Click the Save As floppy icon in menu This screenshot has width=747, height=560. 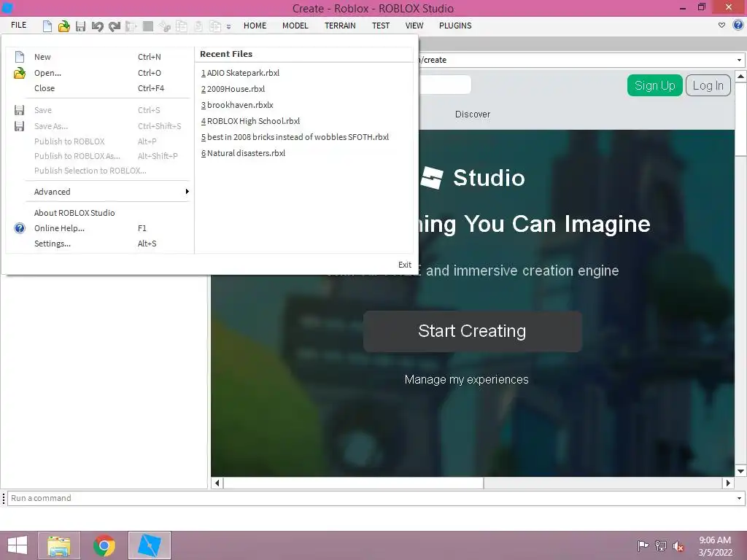click(20, 126)
